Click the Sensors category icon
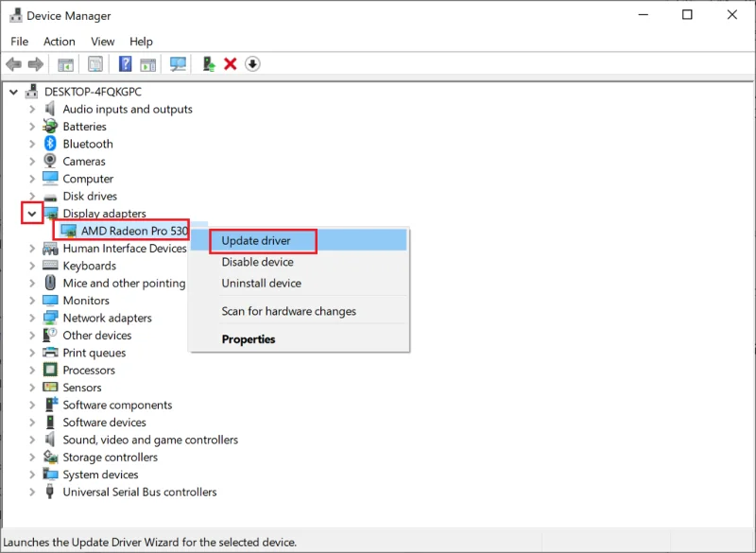756x553 pixels. (50, 388)
